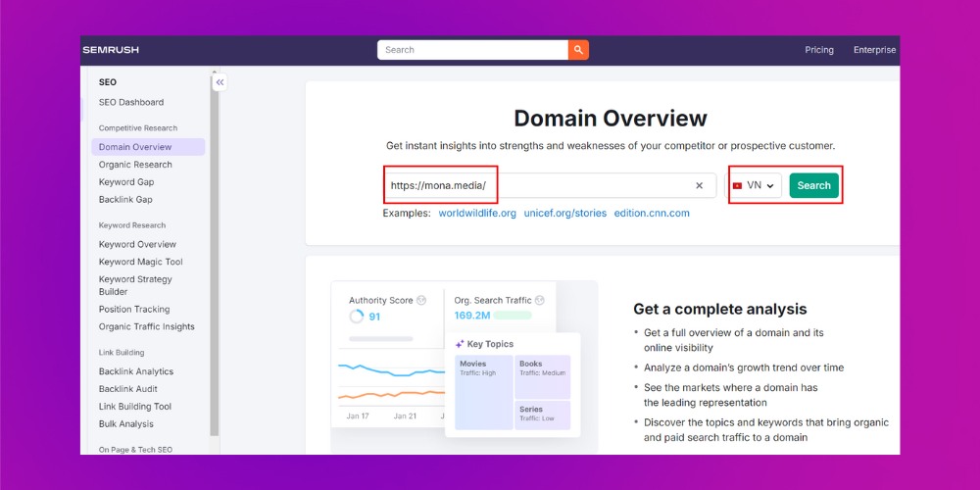980x490 pixels.
Task: Click the SEMRUSH logo
Action: (111, 50)
